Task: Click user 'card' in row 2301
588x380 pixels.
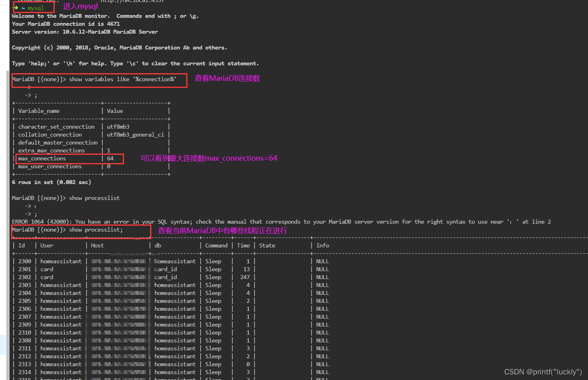Action: [x=47, y=269]
